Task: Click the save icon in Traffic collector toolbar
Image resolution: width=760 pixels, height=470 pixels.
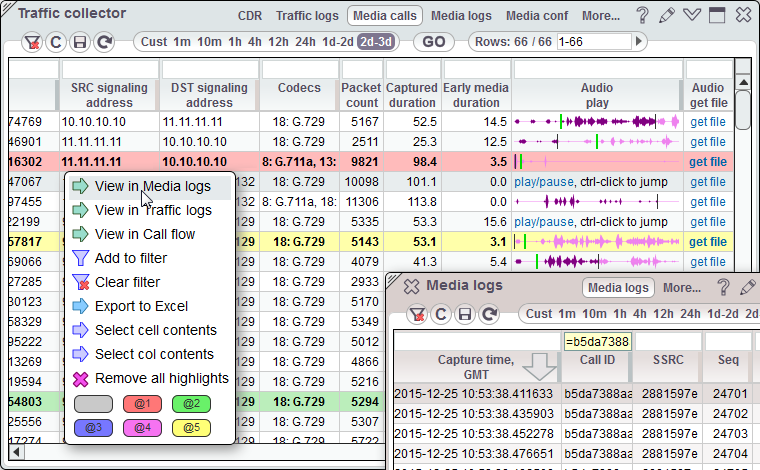Action: (x=79, y=42)
